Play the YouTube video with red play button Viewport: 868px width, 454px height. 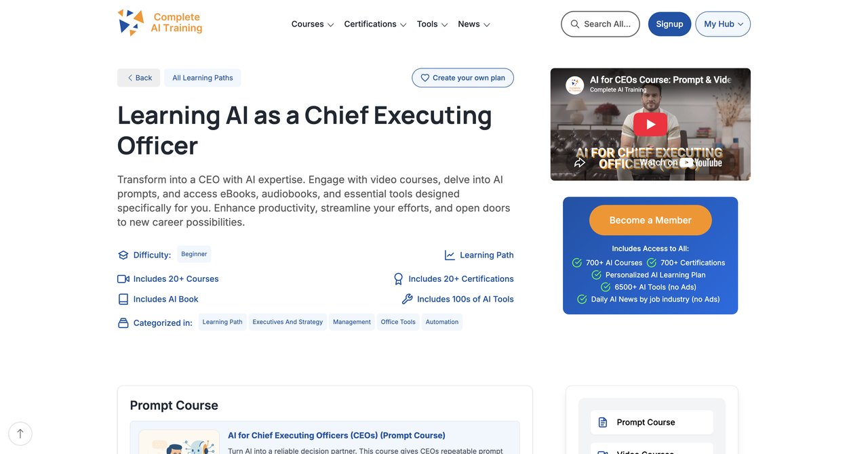(650, 124)
